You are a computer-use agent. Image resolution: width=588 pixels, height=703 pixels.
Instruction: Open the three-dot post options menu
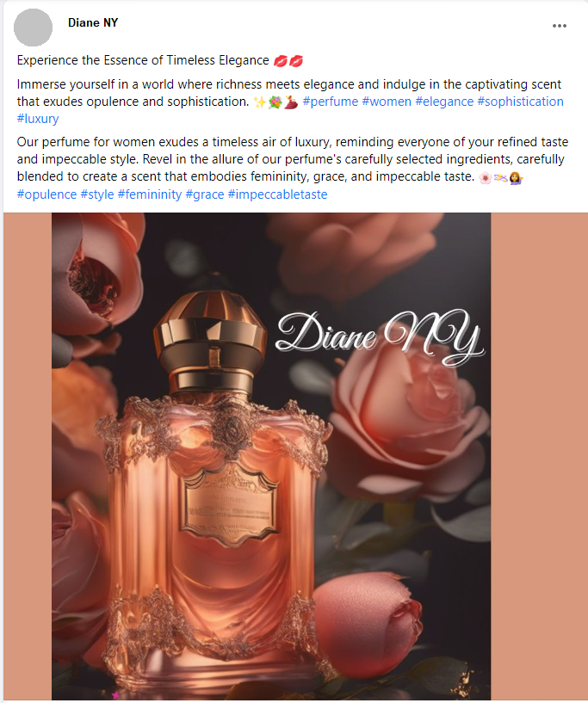[559, 26]
